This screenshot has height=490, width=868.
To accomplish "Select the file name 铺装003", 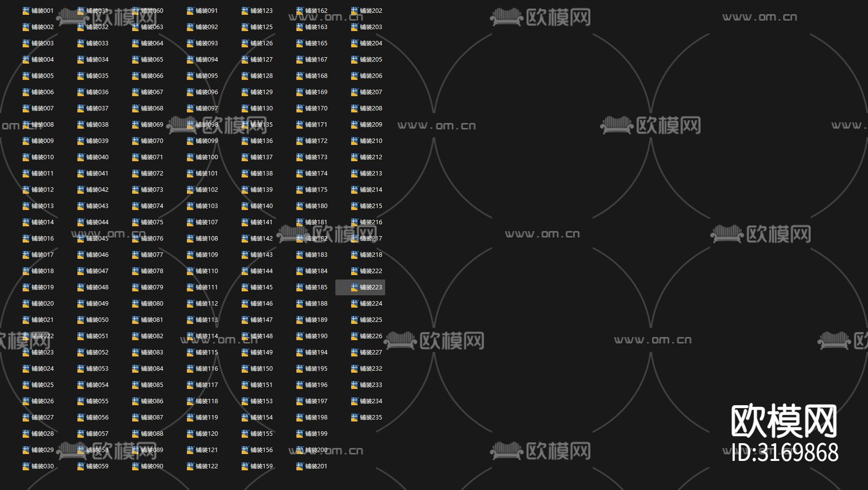I will (43, 43).
